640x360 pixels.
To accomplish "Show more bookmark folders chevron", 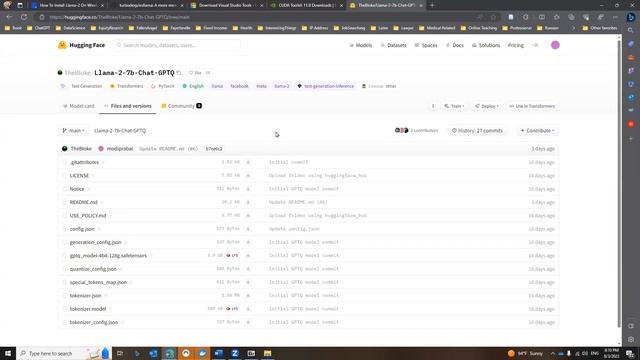I will pos(573,28).
